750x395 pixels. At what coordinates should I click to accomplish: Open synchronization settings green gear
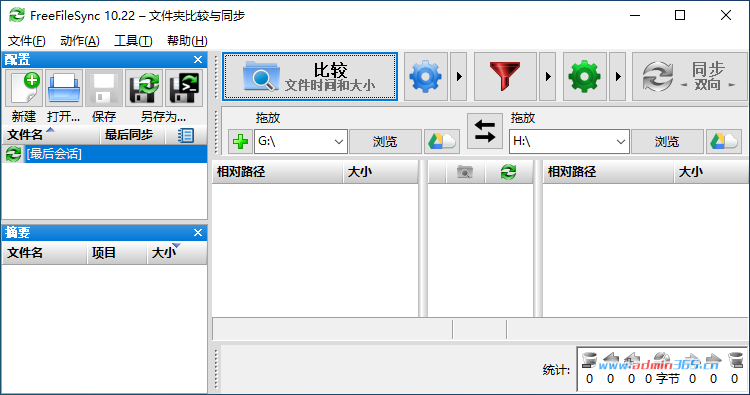[x=585, y=77]
